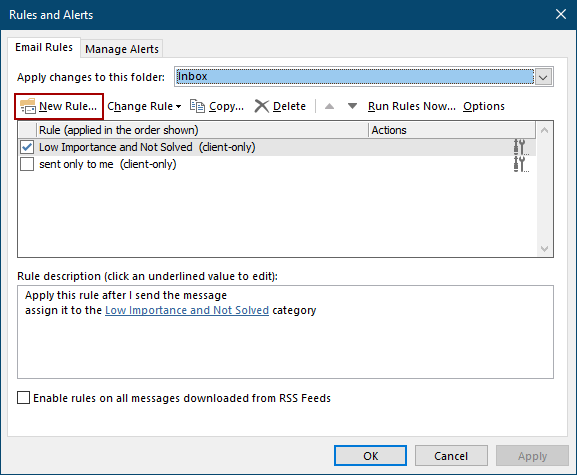Click the Cancel button
Screen dimensions: 577x475
[451, 456]
